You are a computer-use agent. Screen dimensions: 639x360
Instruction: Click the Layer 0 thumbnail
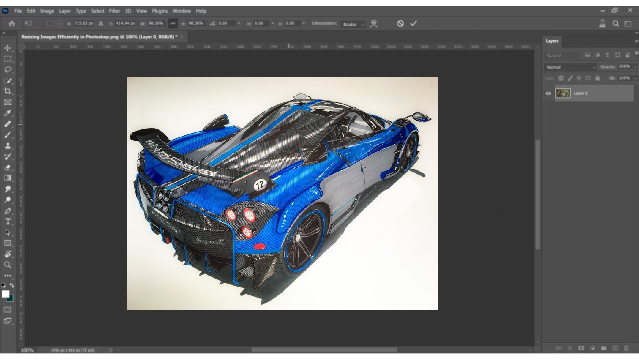pyautogui.click(x=563, y=93)
